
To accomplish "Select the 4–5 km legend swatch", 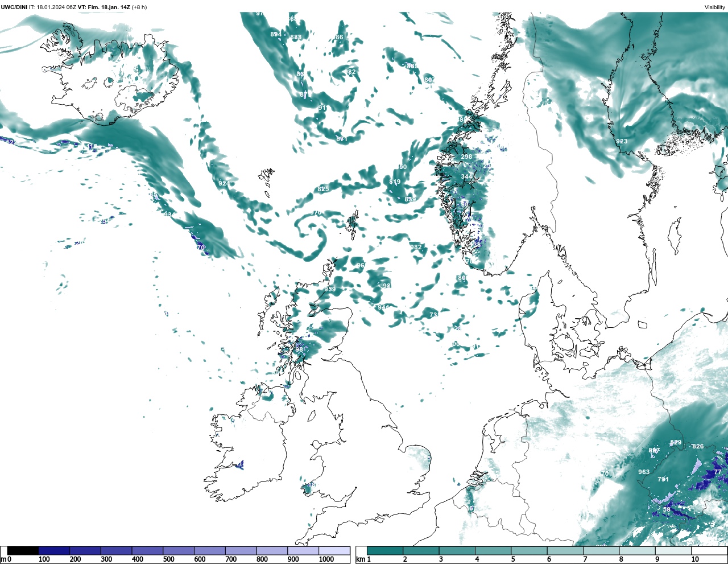I will tap(493, 551).
